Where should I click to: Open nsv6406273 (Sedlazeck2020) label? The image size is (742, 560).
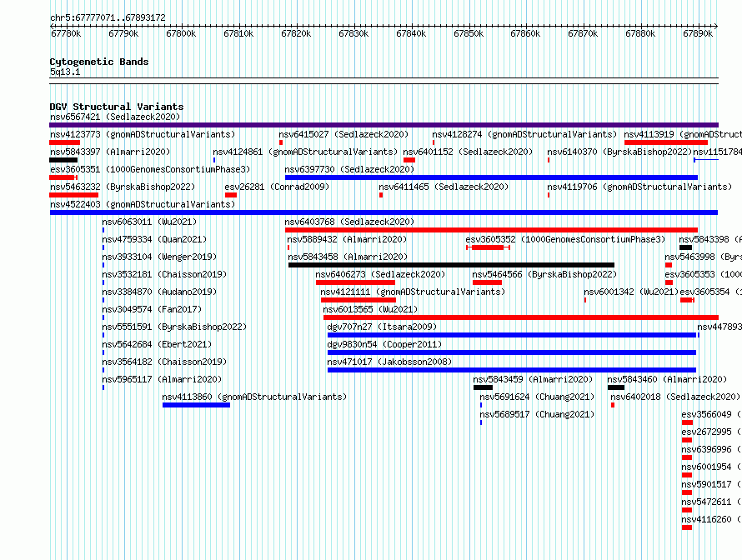click(x=380, y=274)
